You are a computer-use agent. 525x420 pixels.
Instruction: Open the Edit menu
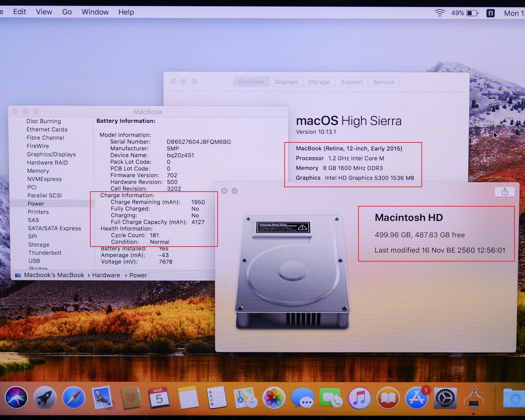(19, 12)
